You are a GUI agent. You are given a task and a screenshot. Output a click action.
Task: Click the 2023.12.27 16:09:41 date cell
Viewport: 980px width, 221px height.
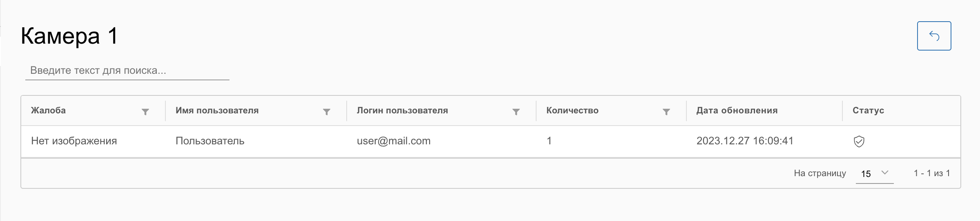pyautogui.click(x=745, y=141)
